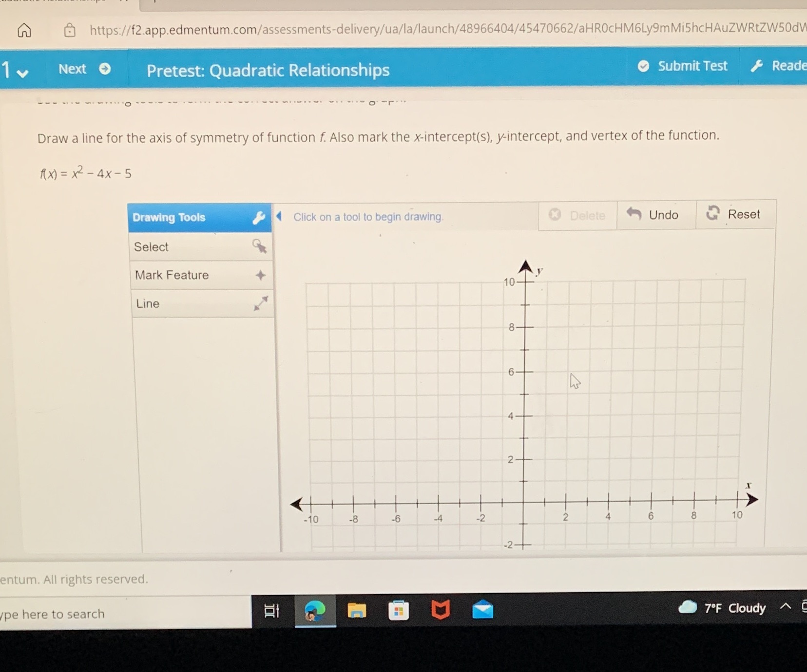Choose the Line drawing tool
This screenshot has height=672, width=807.
coord(202,303)
